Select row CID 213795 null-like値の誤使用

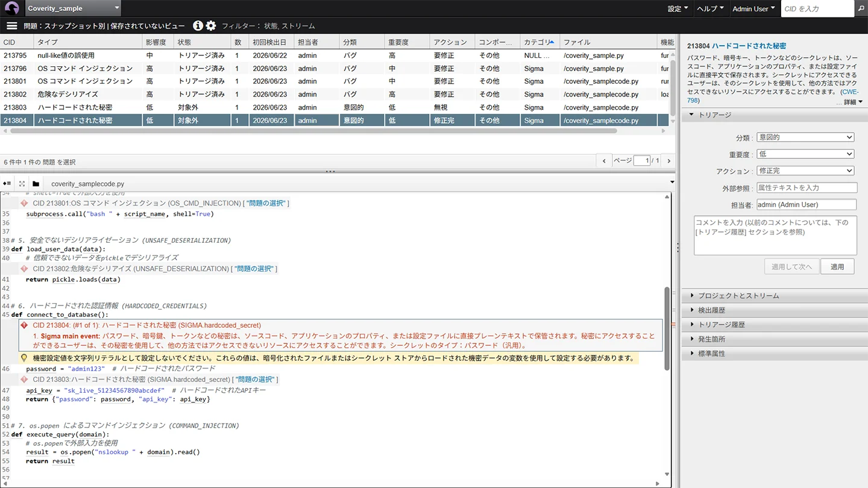coord(335,55)
